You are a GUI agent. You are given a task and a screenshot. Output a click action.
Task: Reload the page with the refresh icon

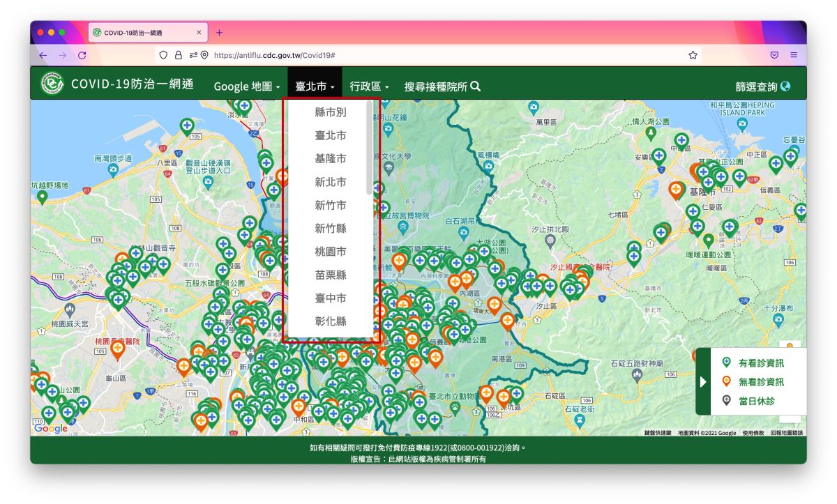[82, 55]
